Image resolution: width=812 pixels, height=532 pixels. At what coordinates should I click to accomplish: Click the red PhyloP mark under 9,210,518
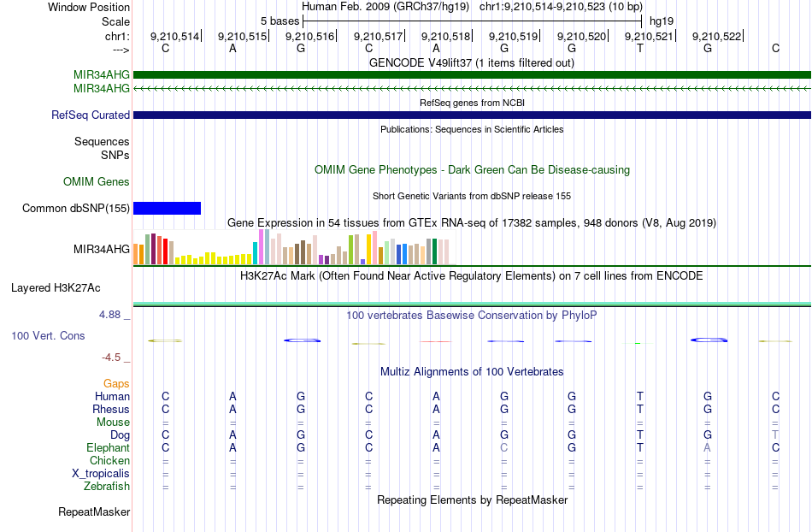click(436, 341)
